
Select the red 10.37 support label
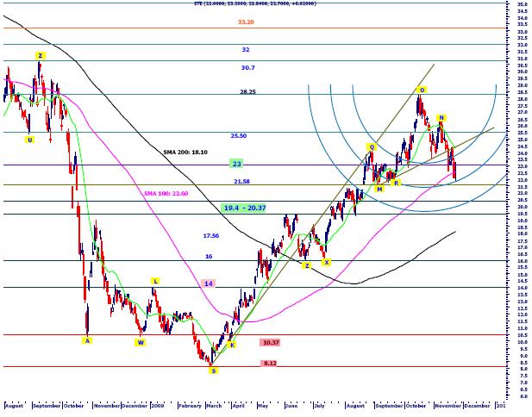(270, 342)
